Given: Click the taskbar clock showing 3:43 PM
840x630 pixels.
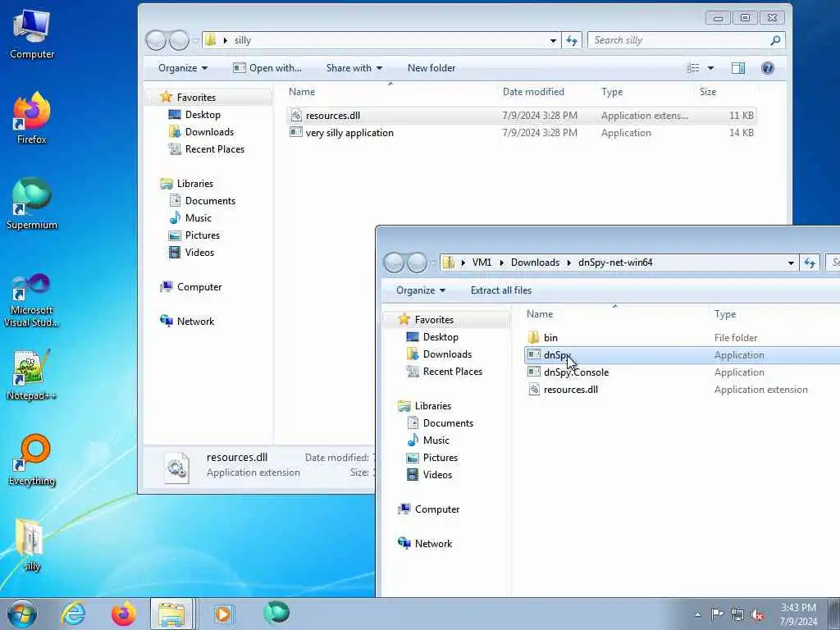Looking at the screenshot, I should pyautogui.click(x=798, y=614).
